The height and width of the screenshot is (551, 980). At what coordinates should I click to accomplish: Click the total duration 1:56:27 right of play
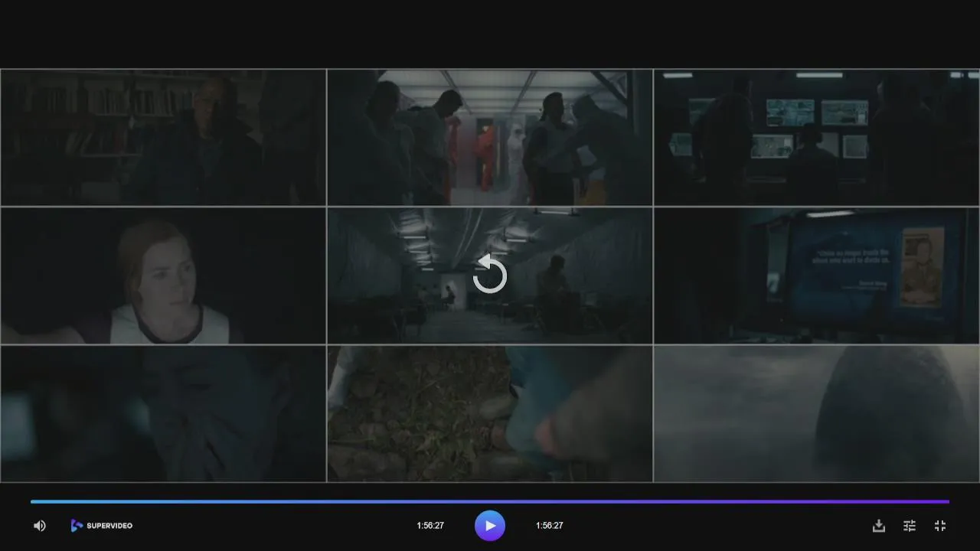pyautogui.click(x=550, y=526)
